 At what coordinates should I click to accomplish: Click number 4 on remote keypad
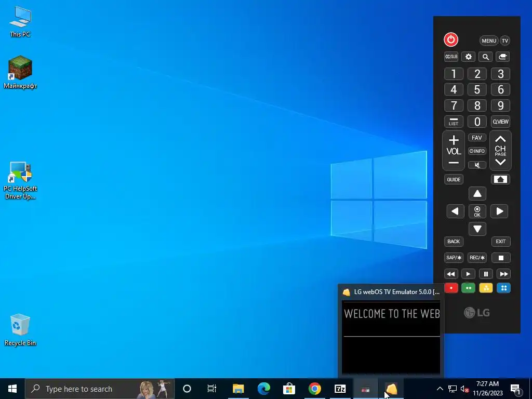coord(454,89)
